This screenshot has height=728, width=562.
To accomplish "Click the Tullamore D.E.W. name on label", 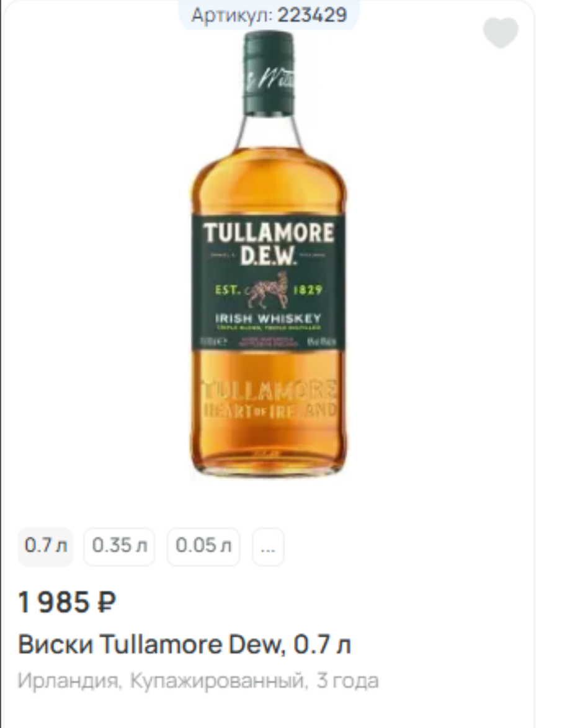I will point(269,243).
